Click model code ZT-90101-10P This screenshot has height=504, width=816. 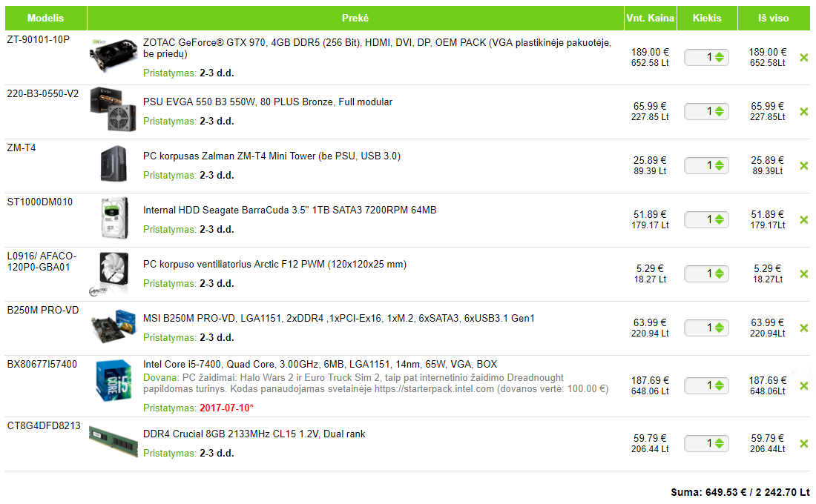(38, 39)
